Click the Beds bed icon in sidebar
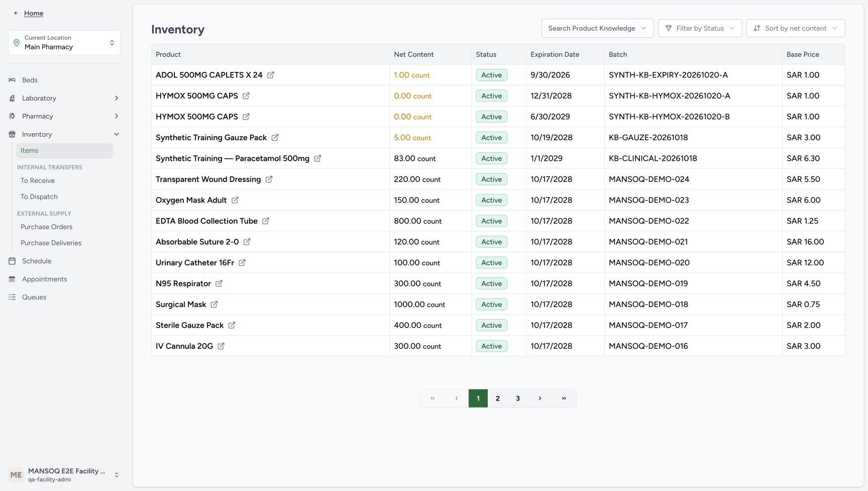The image size is (868, 491). 12,80
